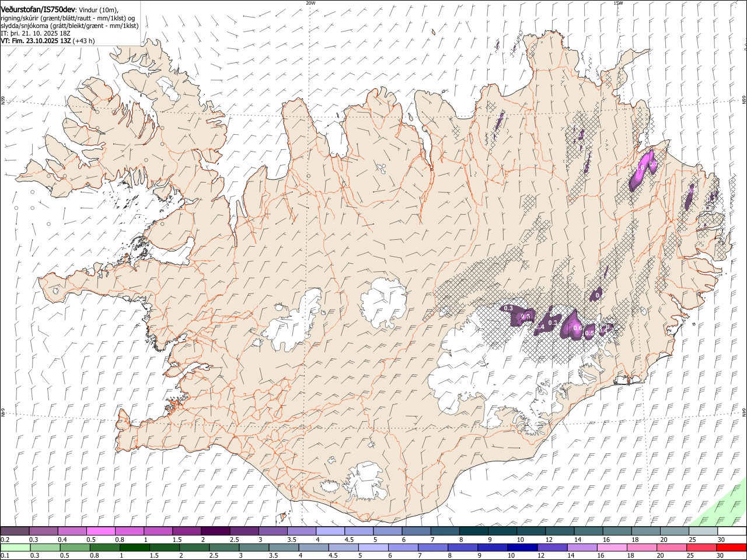This screenshot has height=560, width=747.
Task: Select the upper legend swatch between 18 and 20
Action: tap(645, 531)
